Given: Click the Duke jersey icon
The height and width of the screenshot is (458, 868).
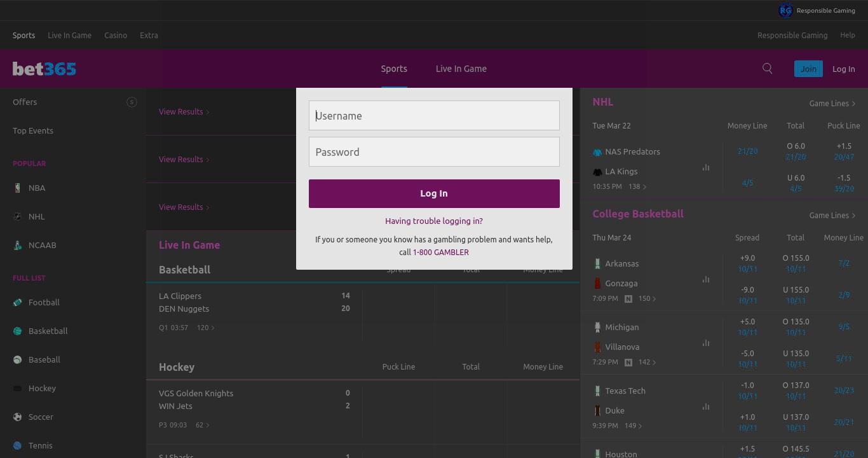Looking at the screenshot, I should click(x=597, y=410).
